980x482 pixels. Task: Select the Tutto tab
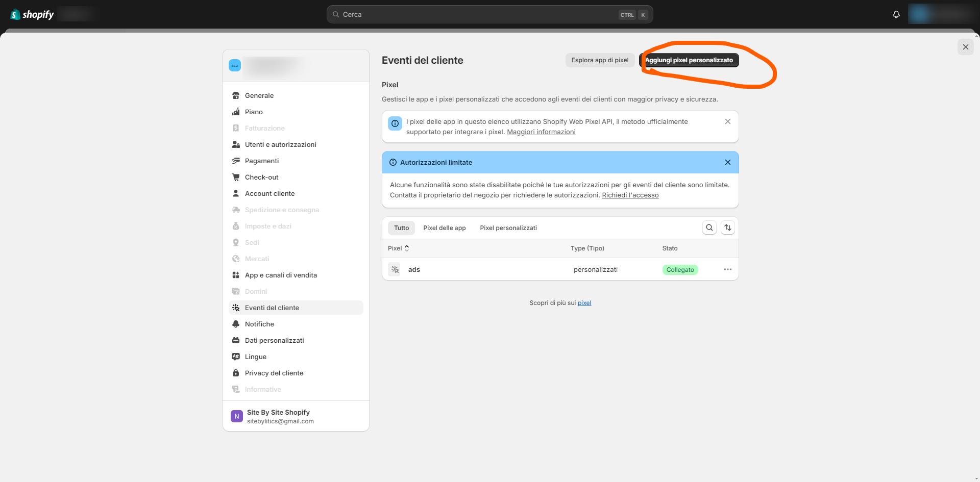click(x=401, y=228)
